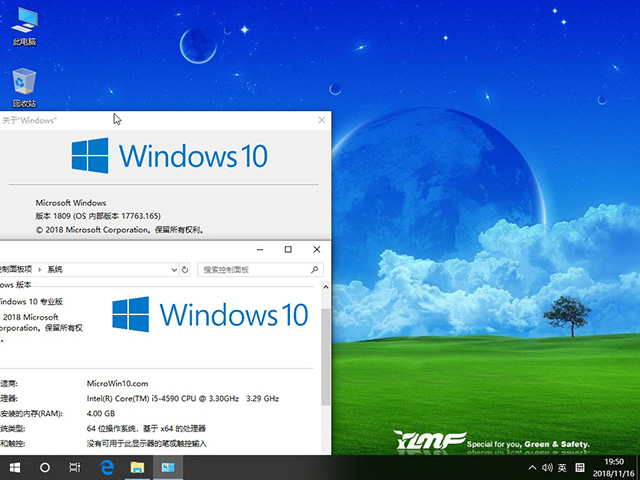Select the MicroWin10.com manufacturer text
This screenshot has width=640, height=480.
tap(118, 383)
